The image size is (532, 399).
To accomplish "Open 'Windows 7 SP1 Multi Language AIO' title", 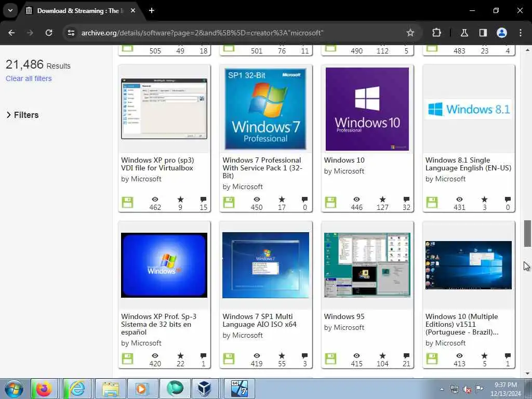I will click(x=260, y=320).
